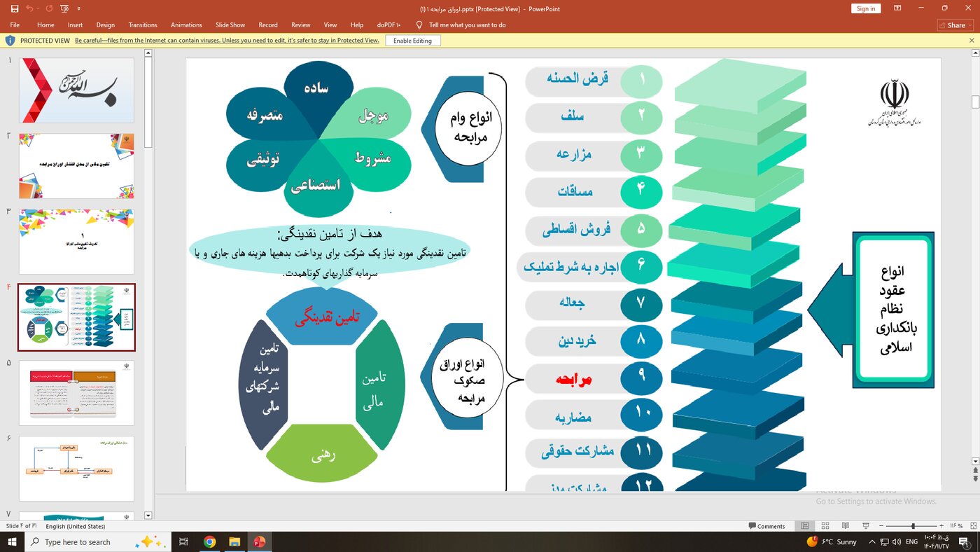Open Reading View from status bar
The height and width of the screenshot is (552, 980).
[846, 526]
